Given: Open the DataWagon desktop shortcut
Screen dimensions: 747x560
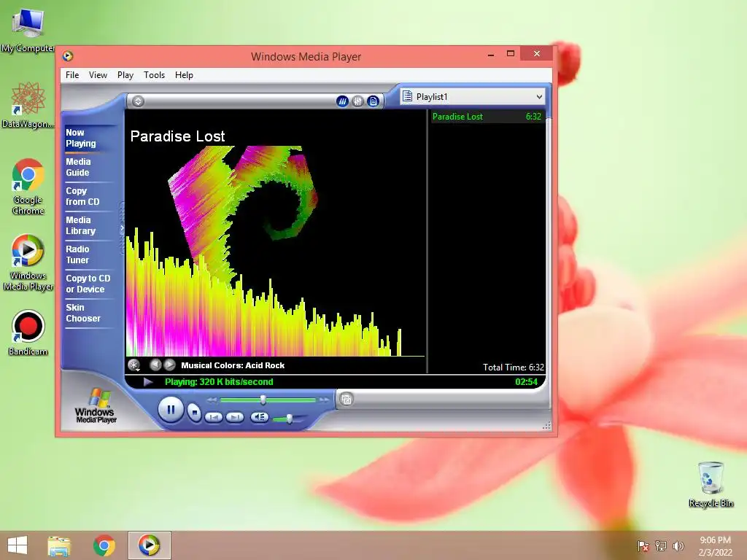Looking at the screenshot, I should (28, 105).
